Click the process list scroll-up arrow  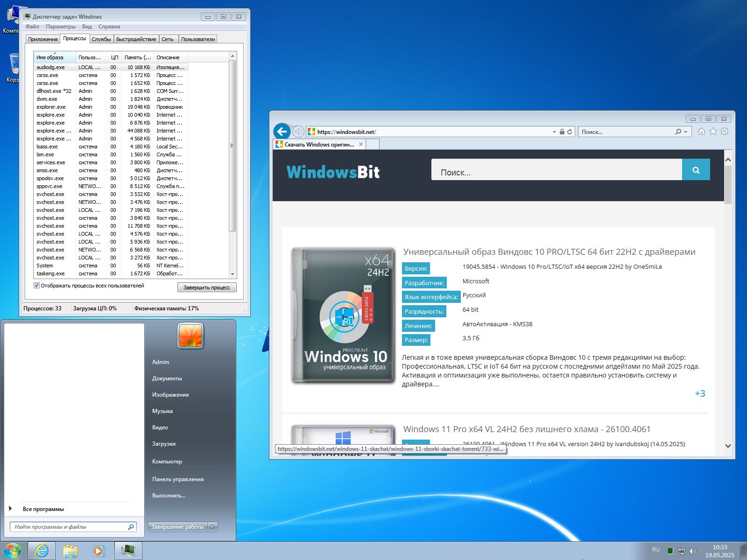click(233, 56)
